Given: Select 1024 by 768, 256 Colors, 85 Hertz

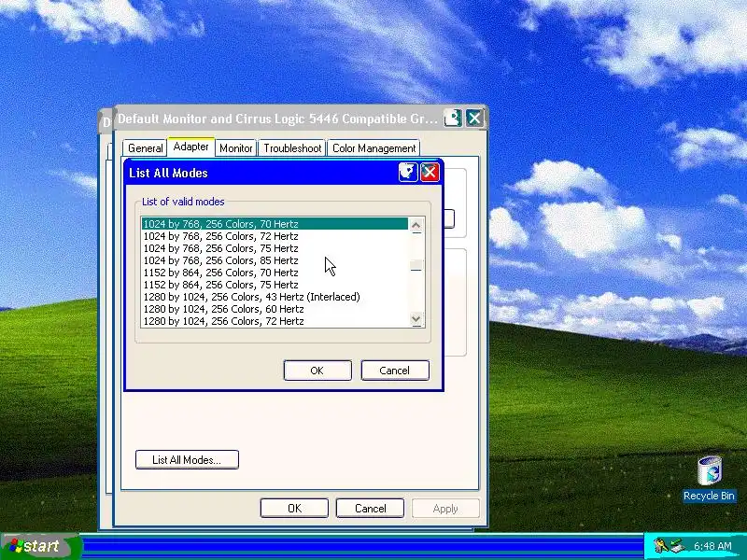Looking at the screenshot, I should coord(275,260).
